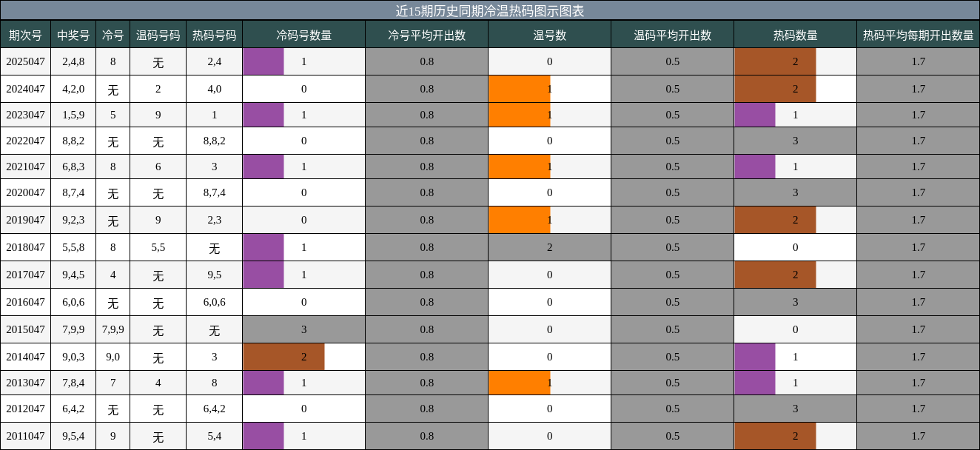Click the 1.7 value in the last row
This screenshot has height=450, width=980.
point(918,435)
